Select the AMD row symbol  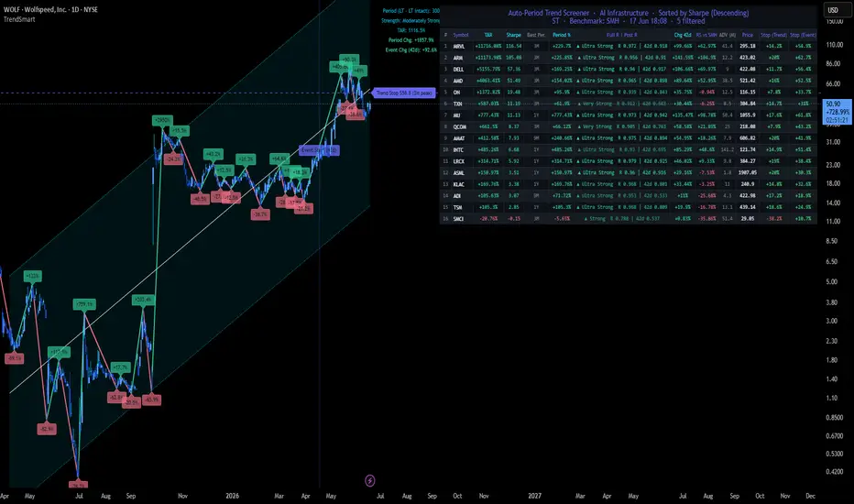pyautogui.click(x=458, y=81)
